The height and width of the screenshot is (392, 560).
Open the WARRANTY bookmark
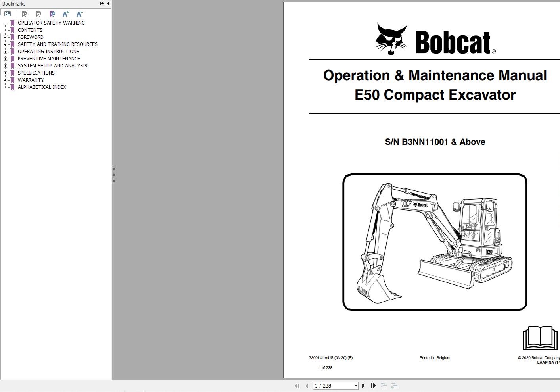point(31,80)
